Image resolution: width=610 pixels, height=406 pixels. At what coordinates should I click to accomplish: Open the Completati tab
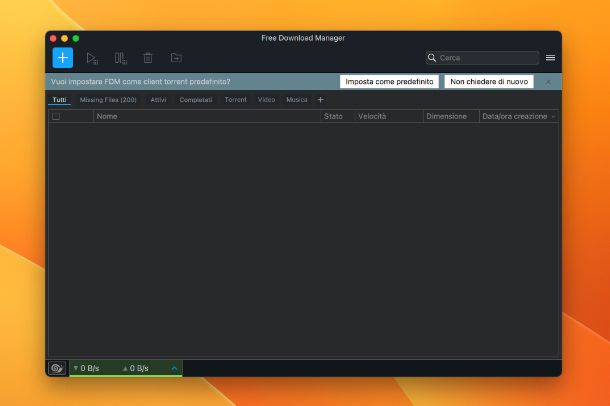pyautogui.click(x=196, y=100)
